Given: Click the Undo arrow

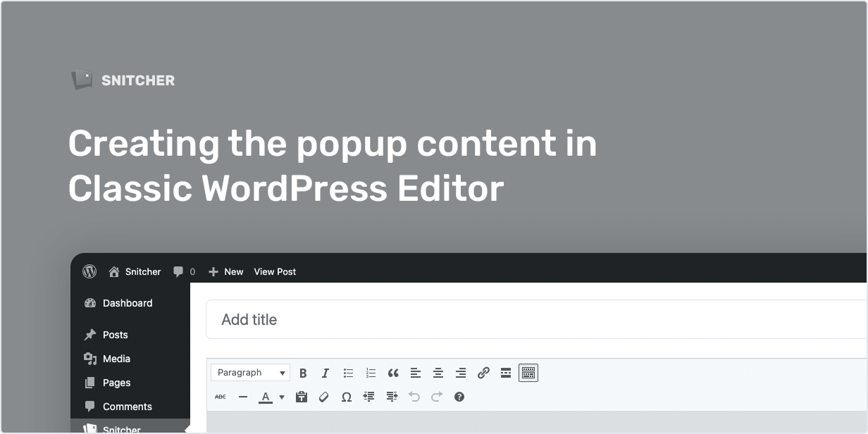Looking at the screenshot, I should [x=414, y=397].
